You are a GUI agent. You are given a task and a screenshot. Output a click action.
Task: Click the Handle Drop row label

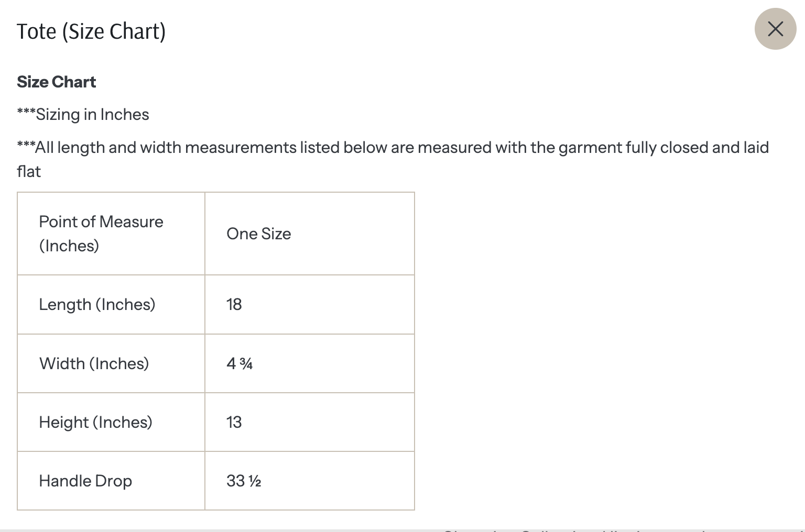(85, 481)
